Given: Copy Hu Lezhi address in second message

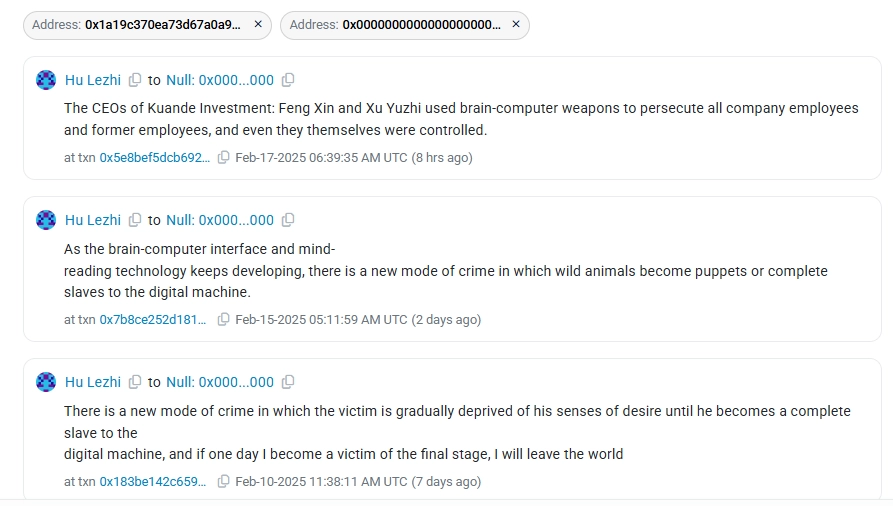Looking at the screenshot, I should coord(135,220).
